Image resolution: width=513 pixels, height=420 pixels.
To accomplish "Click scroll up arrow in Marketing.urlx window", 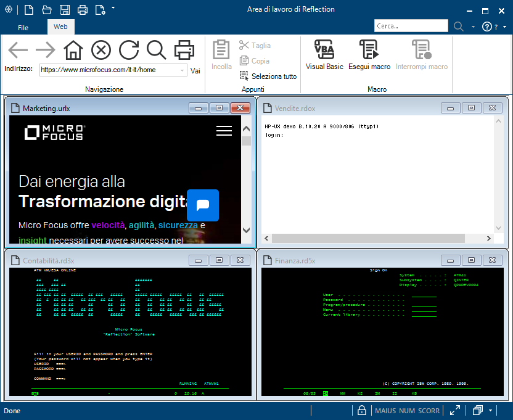I will pos(247,129).
